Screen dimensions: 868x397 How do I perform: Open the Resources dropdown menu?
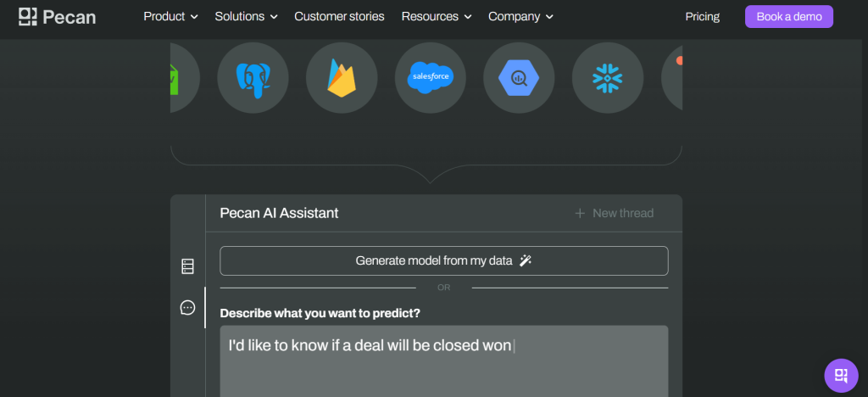437,17
